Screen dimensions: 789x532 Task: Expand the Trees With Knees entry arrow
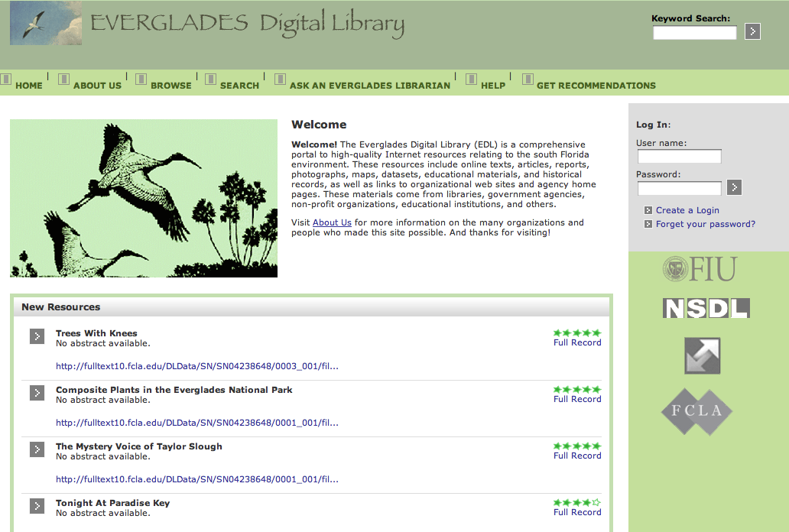(x=37, y=336)
